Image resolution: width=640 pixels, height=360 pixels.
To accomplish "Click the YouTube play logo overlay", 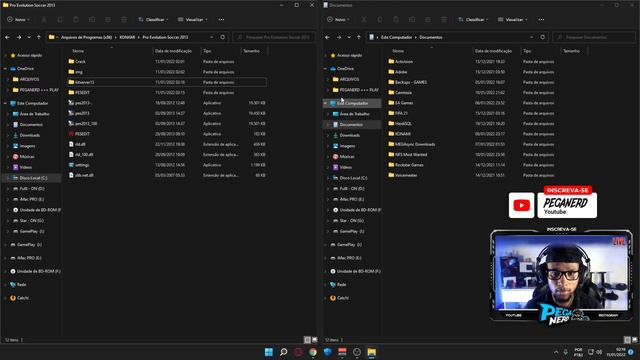I will 521,205.
